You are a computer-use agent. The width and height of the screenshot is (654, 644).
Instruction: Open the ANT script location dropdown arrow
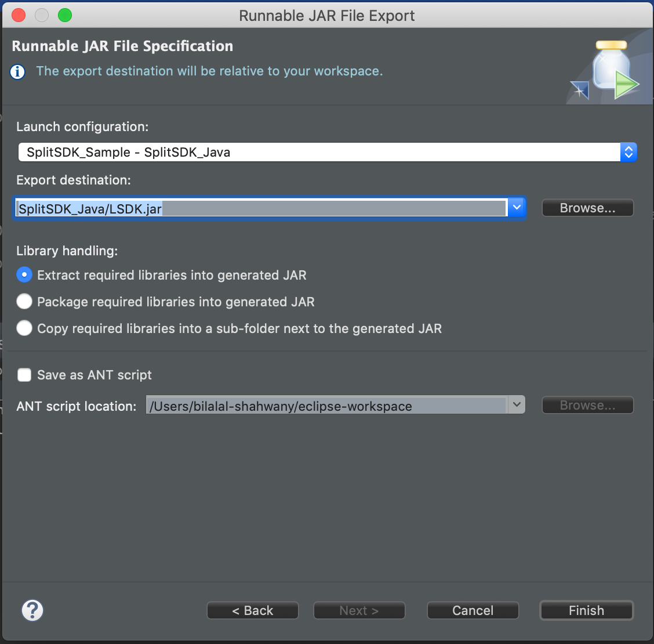(516, 405)
